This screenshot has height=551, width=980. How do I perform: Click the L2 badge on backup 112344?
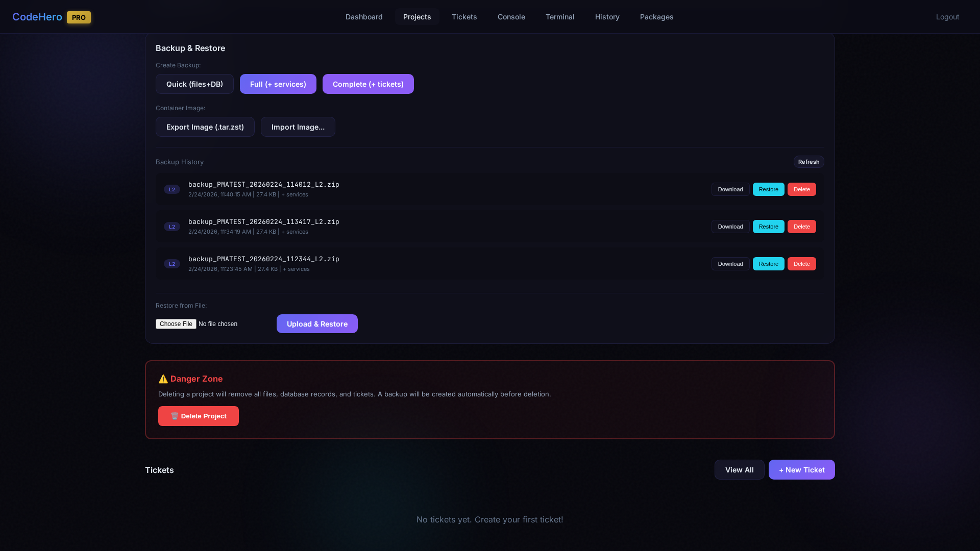172,264
